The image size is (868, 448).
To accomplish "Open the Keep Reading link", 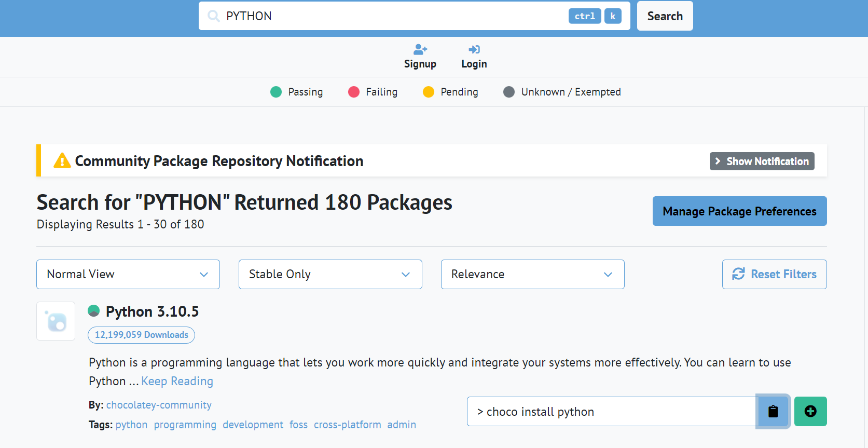I will click(177, 381).
